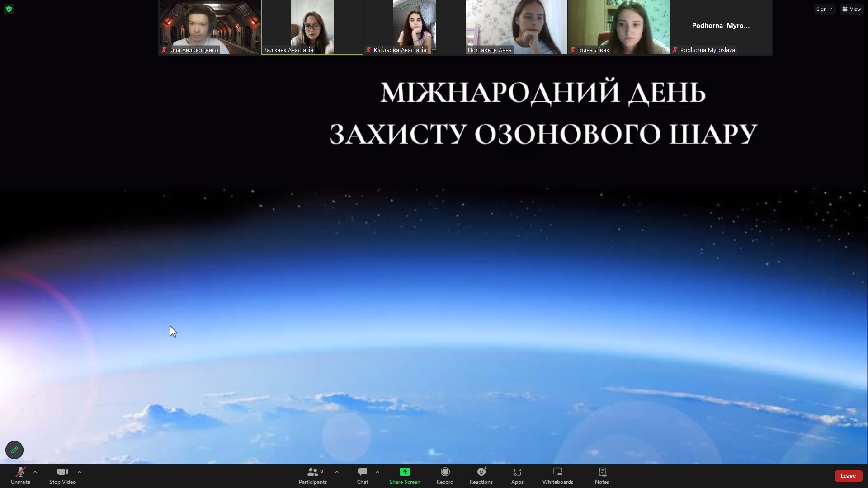Leave the meeting
This screenshot has width=868, height=488.
pos(848,476)
